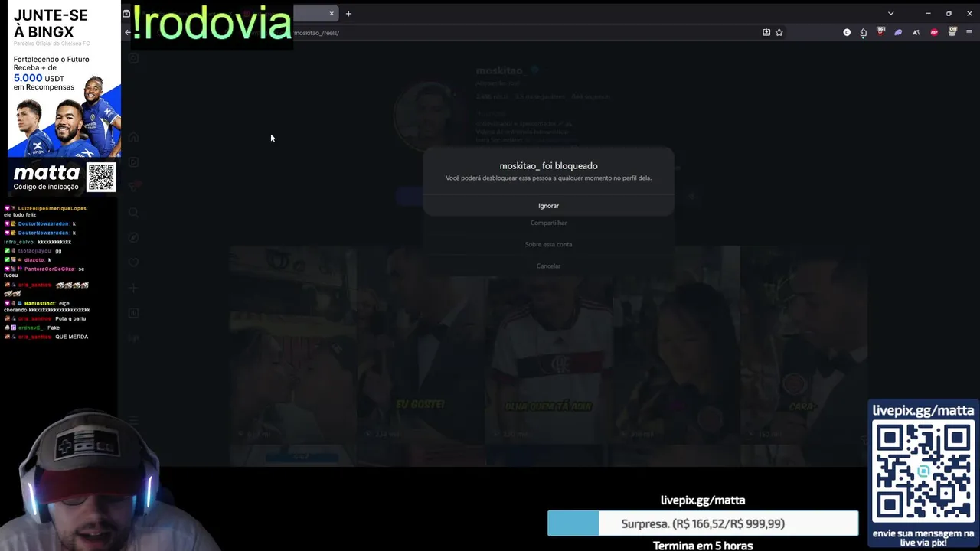Open Instagram Reels icon in sidebar
Viewport: 980px width, 551px height.
tap(133, 162)
